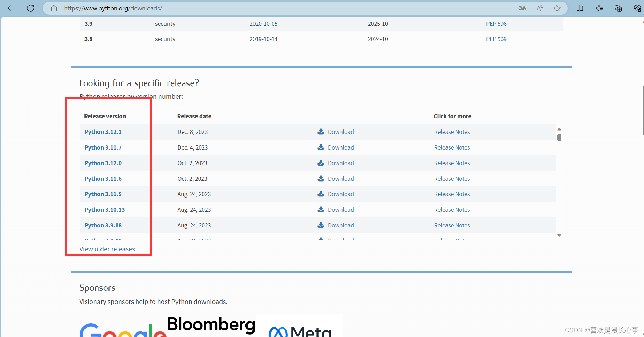Download link text for Python 3.9.18
The image size is (644, 337).
(x=341, y=225)
